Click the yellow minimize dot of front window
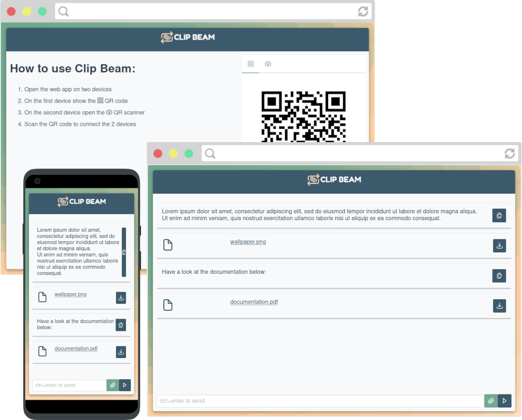Screen dimensions: 522x420 pos(173,153)
